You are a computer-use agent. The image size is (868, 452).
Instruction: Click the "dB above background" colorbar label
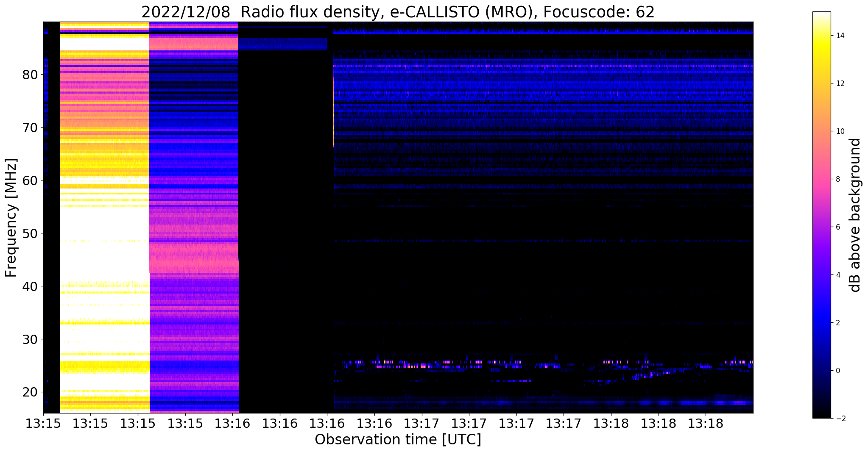click(x=855, y=215)
